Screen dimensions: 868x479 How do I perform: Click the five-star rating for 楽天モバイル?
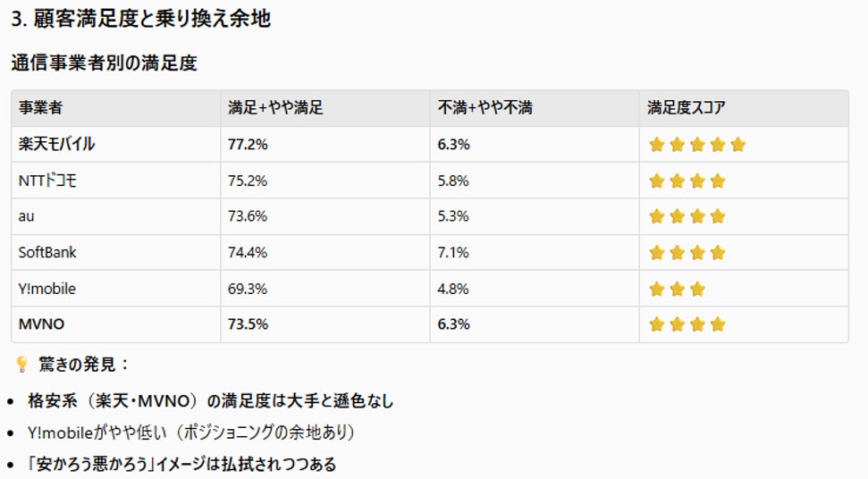coord(696,145)
